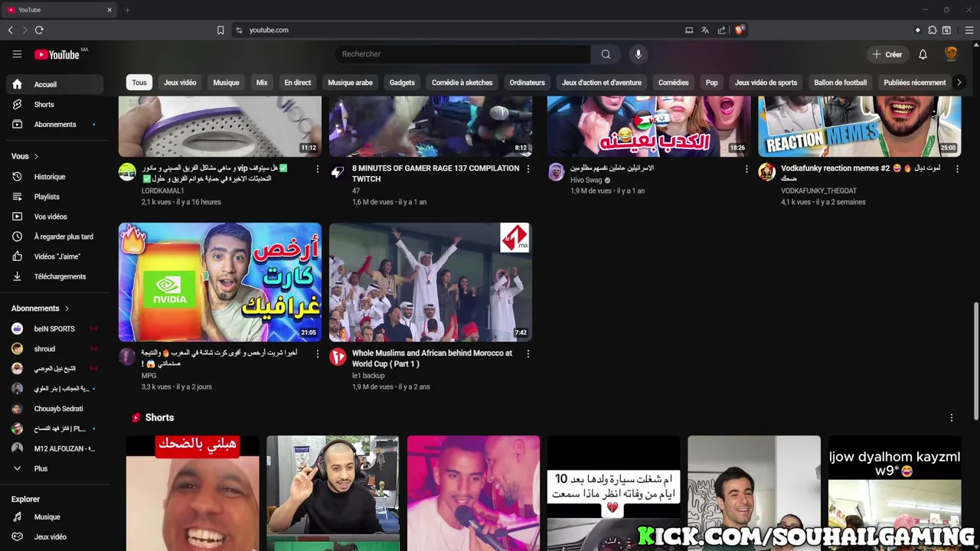Click the browser reload button
Screen dimensions: 980x551
tap(39, 30)
